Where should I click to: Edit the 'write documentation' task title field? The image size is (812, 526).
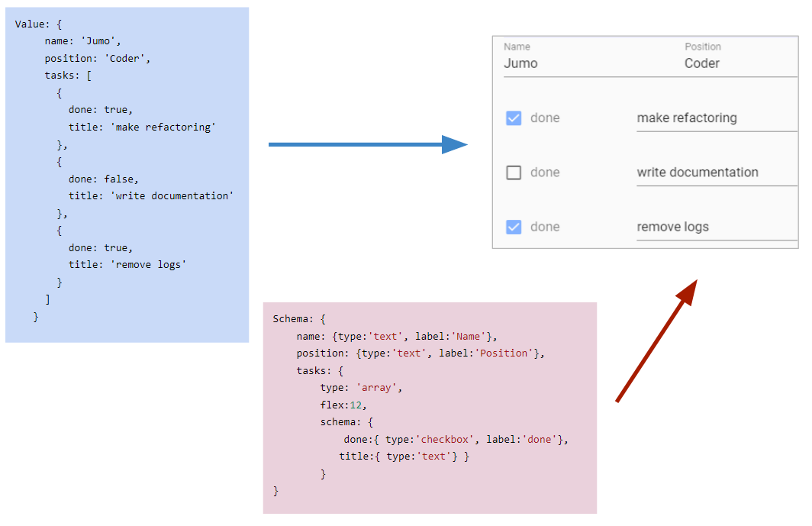(717, 173)
